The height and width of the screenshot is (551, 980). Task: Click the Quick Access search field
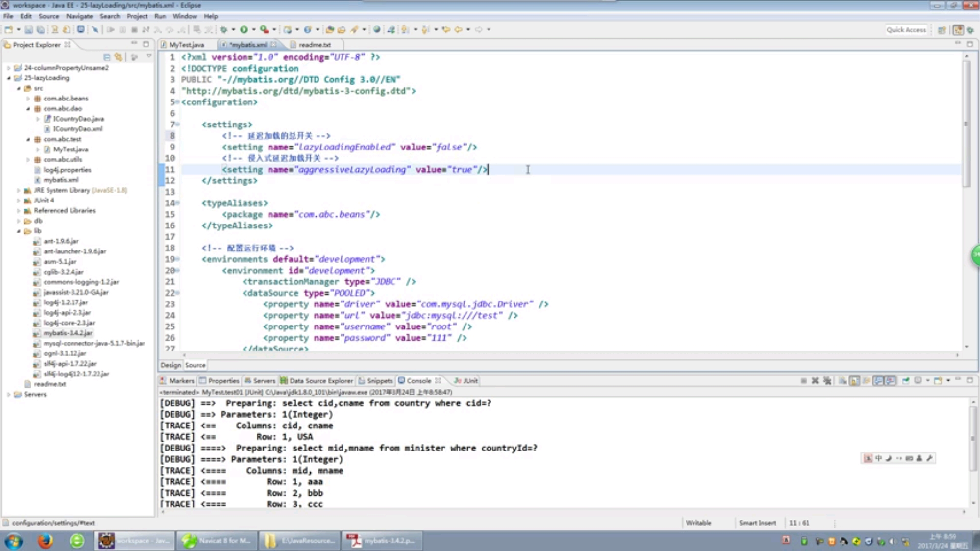pos(906,30)
